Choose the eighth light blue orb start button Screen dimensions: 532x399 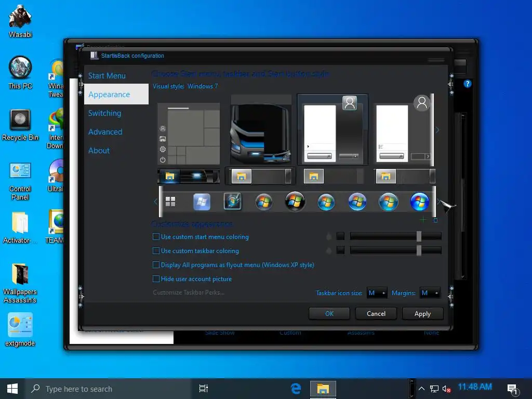pos(388,202)
